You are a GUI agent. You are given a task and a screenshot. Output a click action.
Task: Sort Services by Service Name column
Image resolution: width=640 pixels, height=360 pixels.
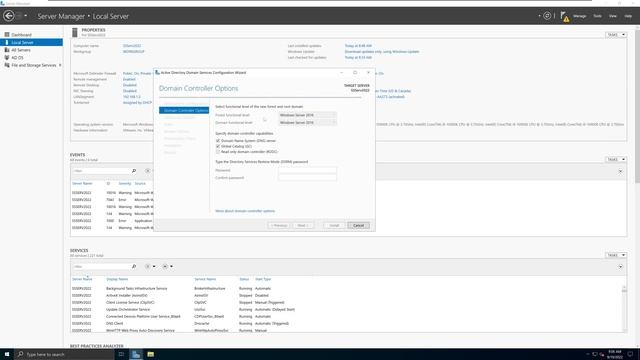tap(205, 279)
